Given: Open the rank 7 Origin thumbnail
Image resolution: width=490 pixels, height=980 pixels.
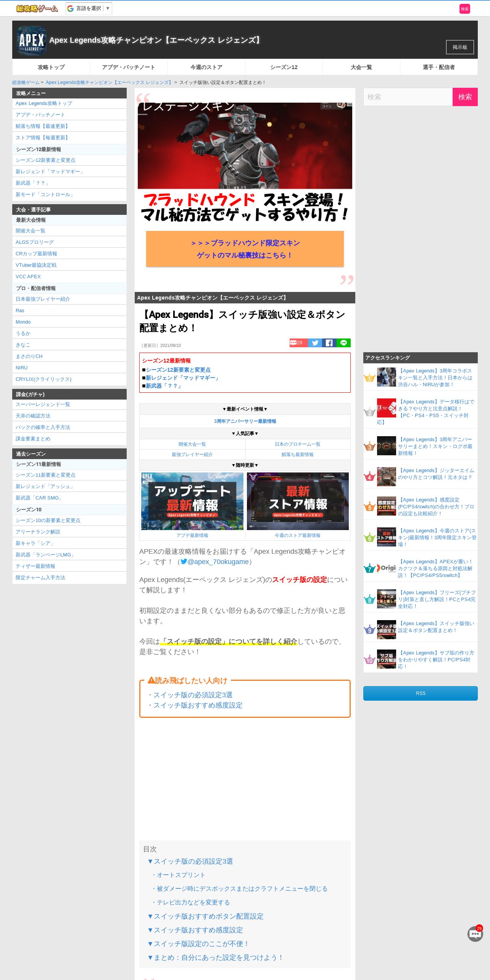Looking at the screenshot, I should [387, 568].
